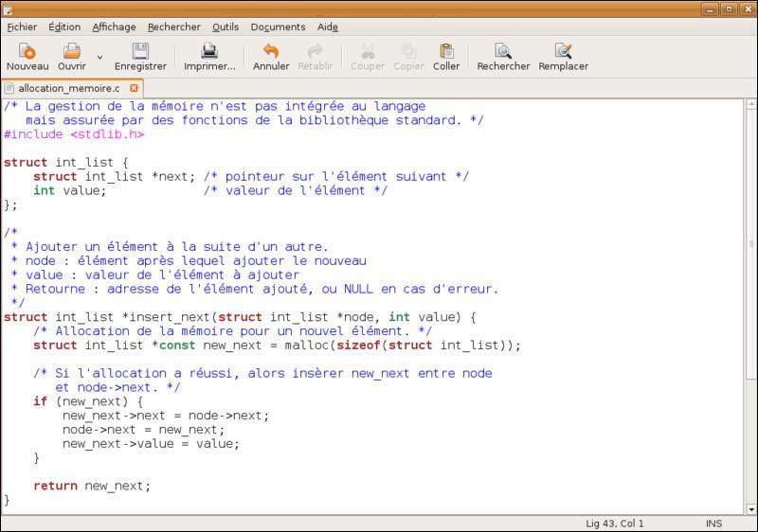Open the Documents menu
Screen dimensions: 758x532
[x=278, y=27]
